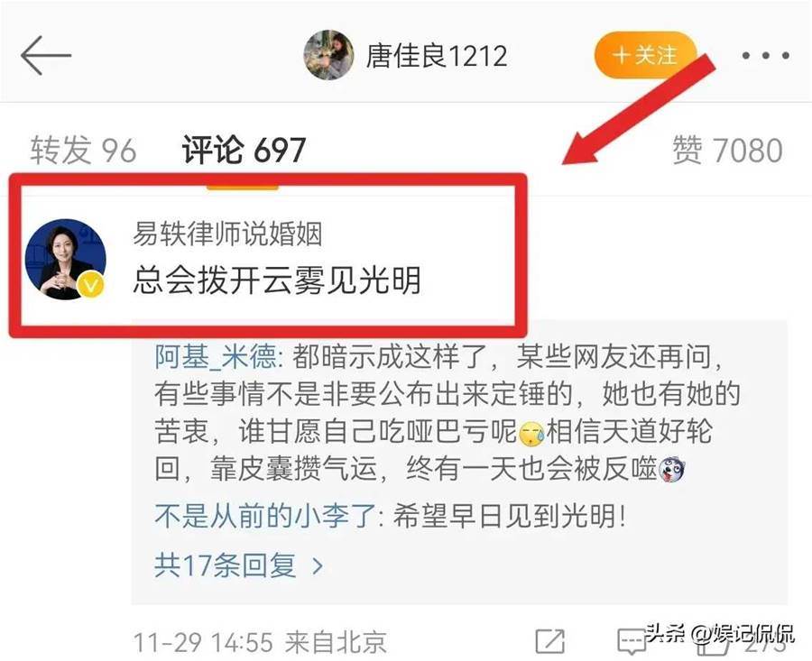The width and height of the screenshot is (812, 661).
Task: Switch to the 转发 96 tab
Action: (83, 150)
